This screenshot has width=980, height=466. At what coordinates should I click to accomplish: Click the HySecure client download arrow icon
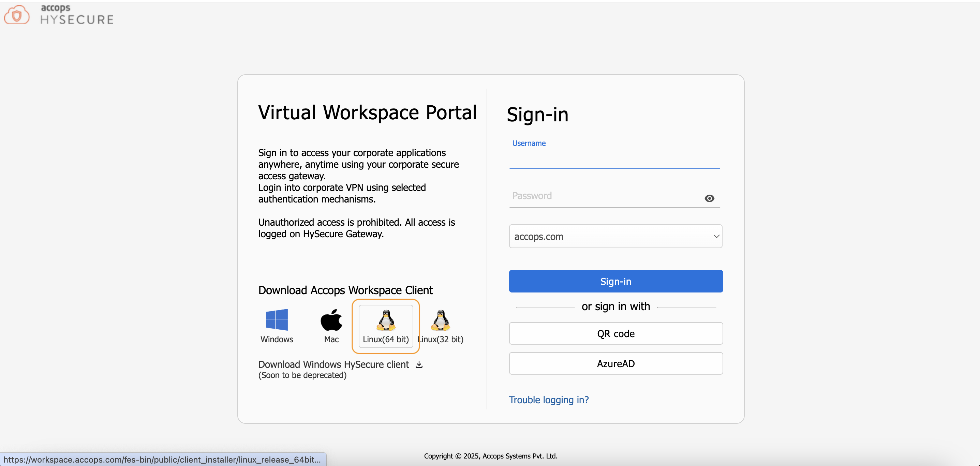pos(419,364)
